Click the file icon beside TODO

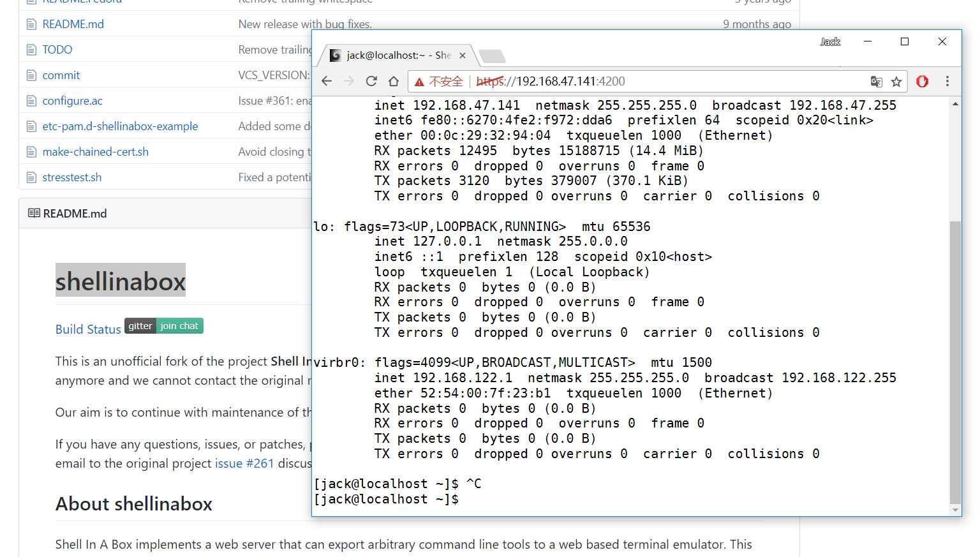(x=31, y=50)
